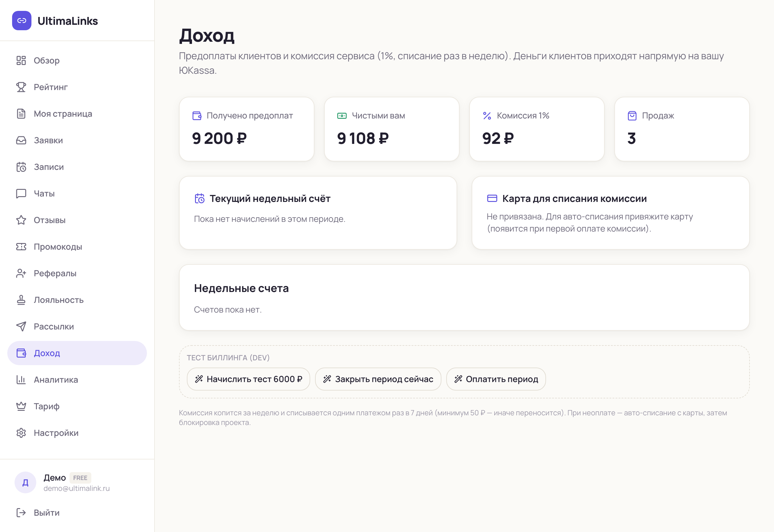Click Пока нет начислений в этом периоде text
The height and width of the screenshot is (532, 774).
270,219
